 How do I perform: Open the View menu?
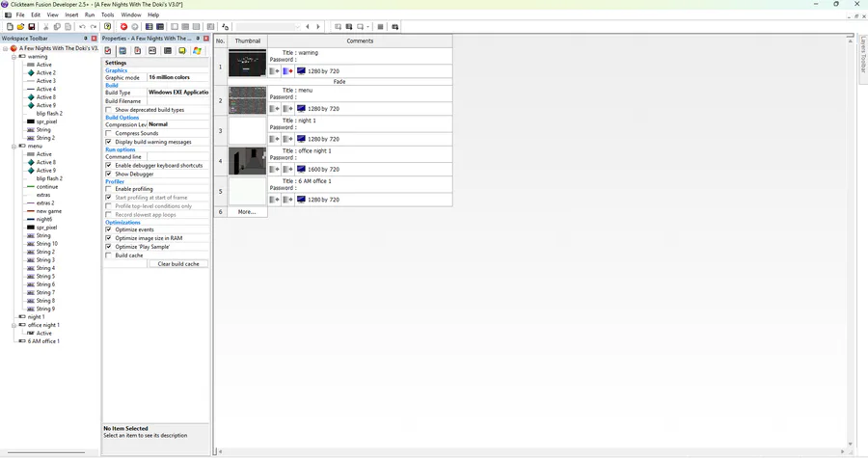(53, 14)
